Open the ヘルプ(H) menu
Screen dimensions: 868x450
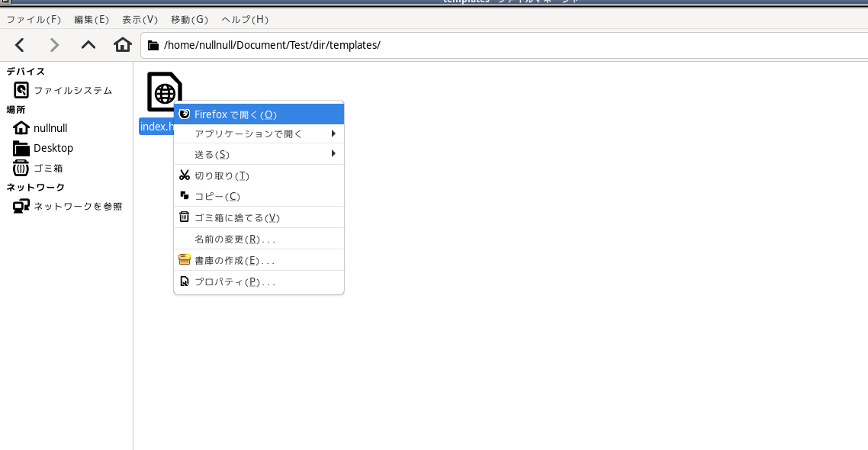(245, 19)
